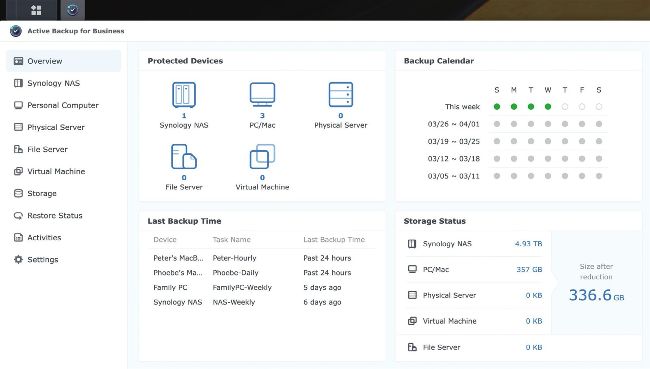Click File Server 0 KB value
The image size is (650, 369).
(534, 347)
